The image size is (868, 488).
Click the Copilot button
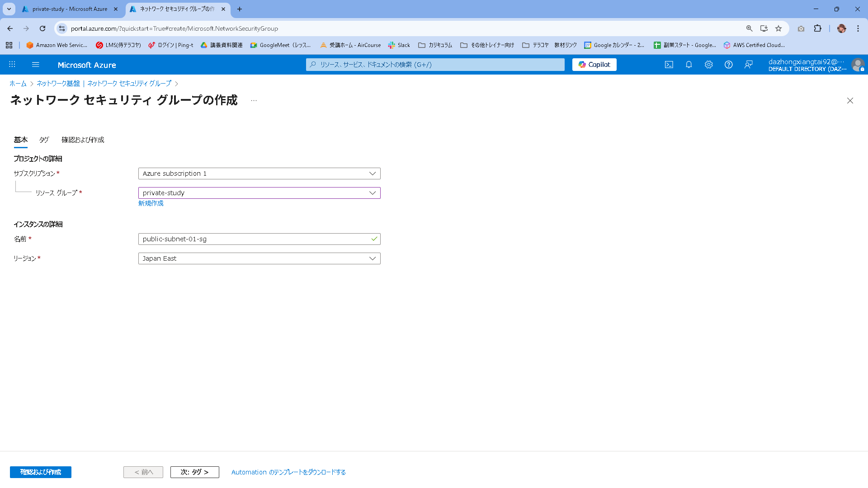594,65
